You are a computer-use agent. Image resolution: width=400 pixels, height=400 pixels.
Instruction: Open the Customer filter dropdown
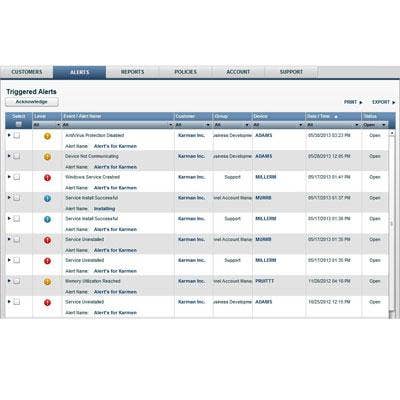193,125
